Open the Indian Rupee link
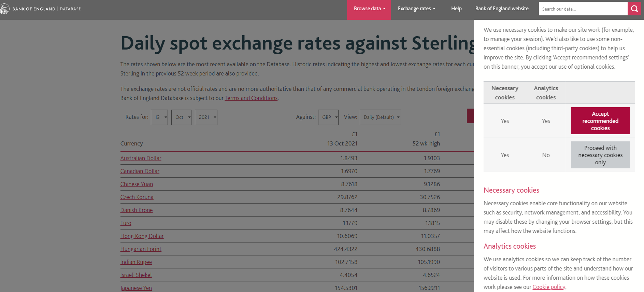The image size is (644, 292). point(136,262)
